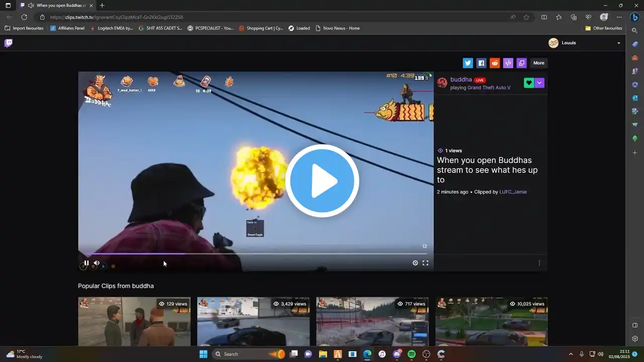Copy the clip link icon
This screenshot has height=362, width=644.
(522, 63)
